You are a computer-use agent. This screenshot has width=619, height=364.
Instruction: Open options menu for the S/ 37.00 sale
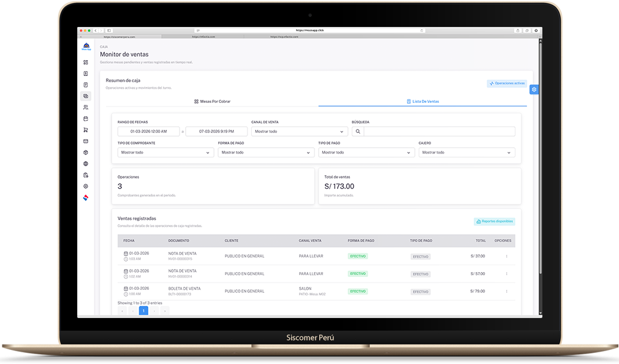coord(506,256)
